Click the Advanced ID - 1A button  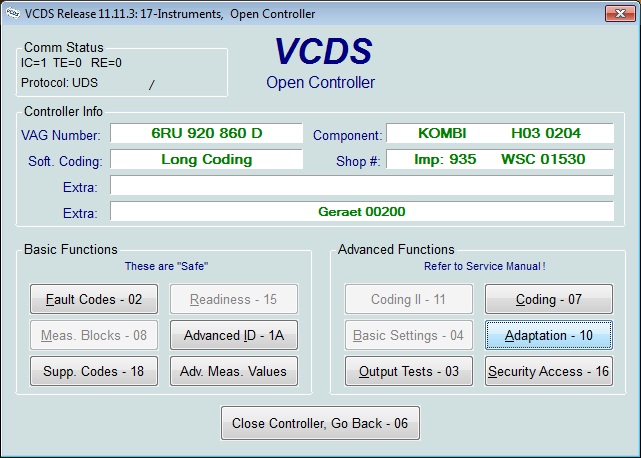pyautogui.click(x=233, y=335)
